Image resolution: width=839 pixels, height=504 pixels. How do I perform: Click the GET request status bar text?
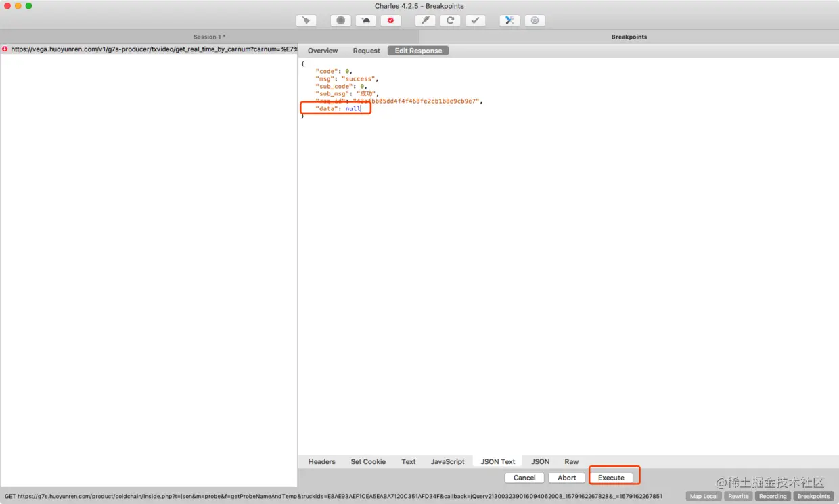coord(334,496)
